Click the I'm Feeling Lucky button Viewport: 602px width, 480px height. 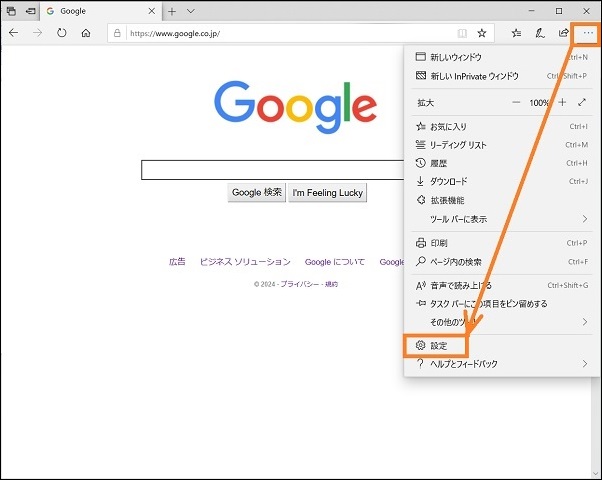pos(327,192)
